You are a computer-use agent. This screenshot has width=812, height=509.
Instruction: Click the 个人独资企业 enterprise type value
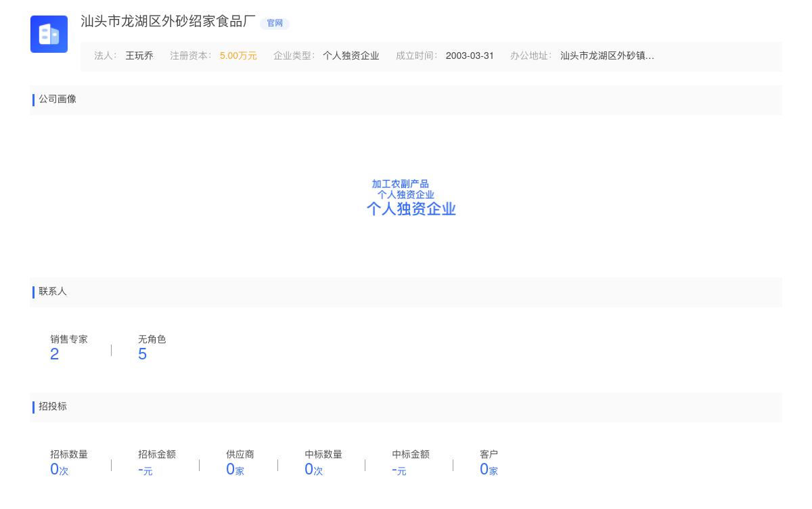pos(351,56)
